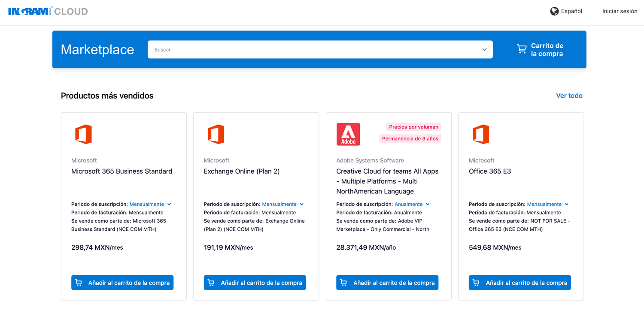
Task: Add Creative Cloud for teams to cart
Action: coord(387,283)
